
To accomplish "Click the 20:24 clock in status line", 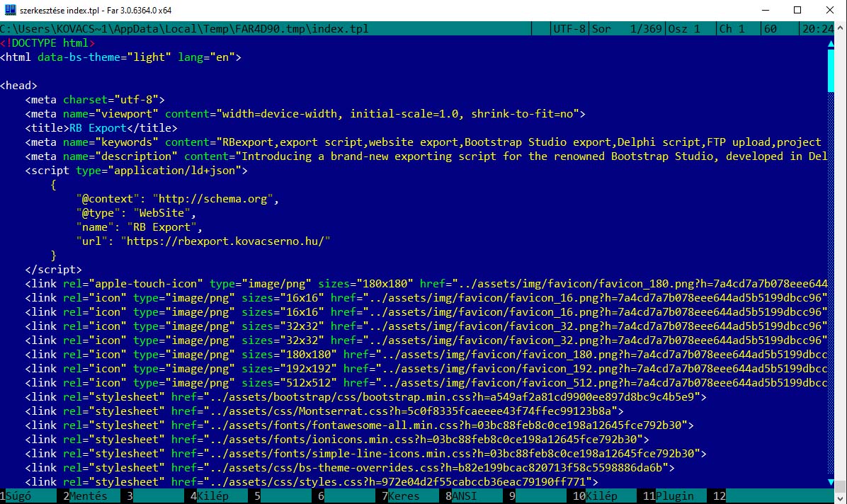I will pyautogui.click(x=817, y=28).
